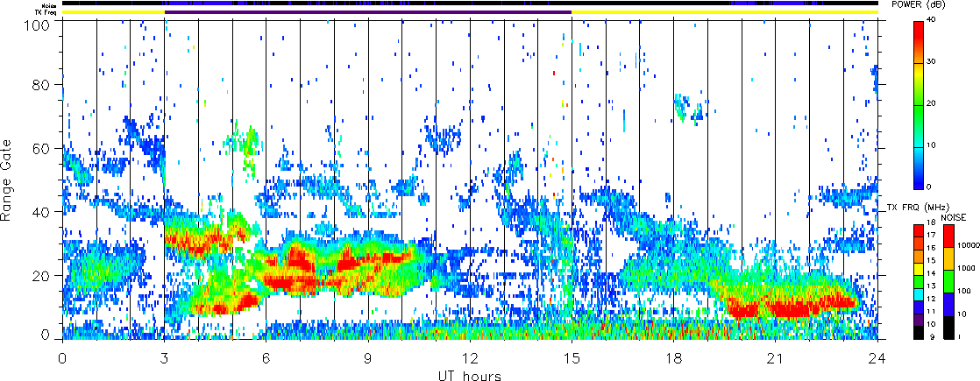Click the x-axis tick label "6"
Image resolution: width=980 pixels, height=381 pixels.
coord(266,359)
